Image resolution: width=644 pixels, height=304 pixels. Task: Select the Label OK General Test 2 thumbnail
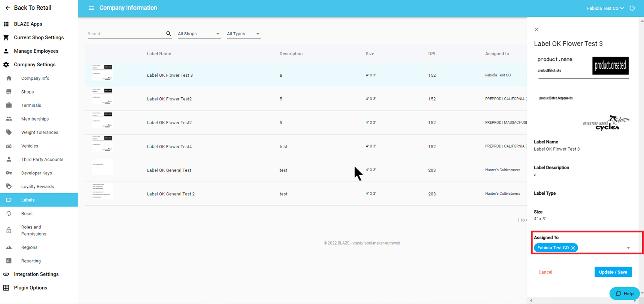click(x=102, y=191)
